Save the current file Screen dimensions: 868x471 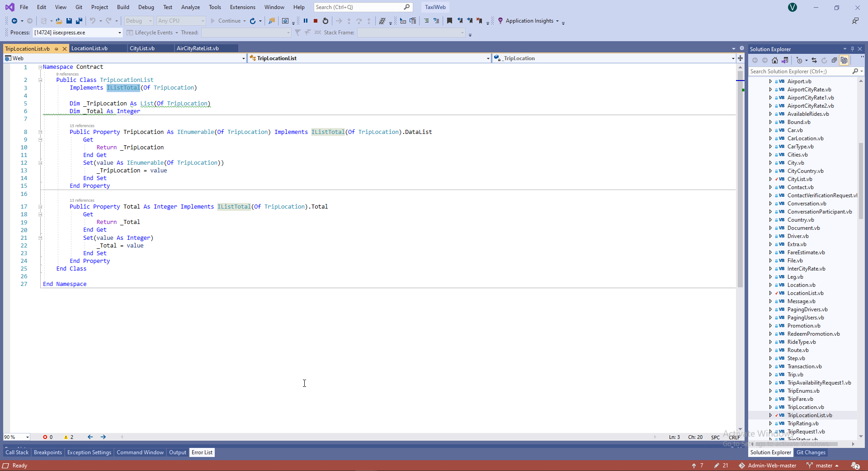[x=69, y=21]
